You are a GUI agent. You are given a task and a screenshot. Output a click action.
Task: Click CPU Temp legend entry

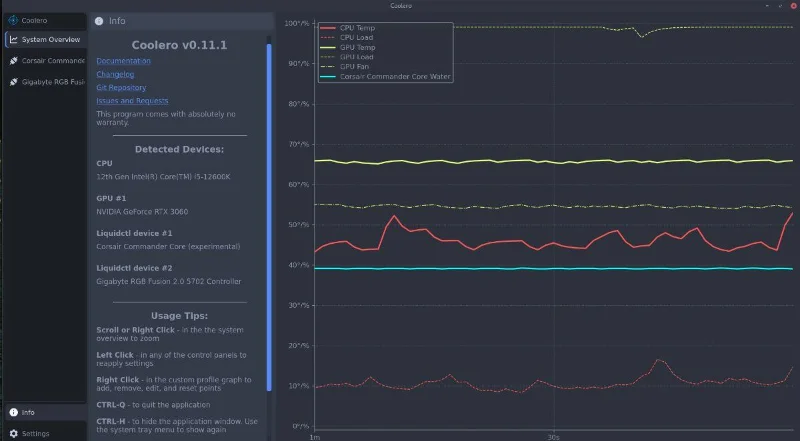click(x=348, y=28)
